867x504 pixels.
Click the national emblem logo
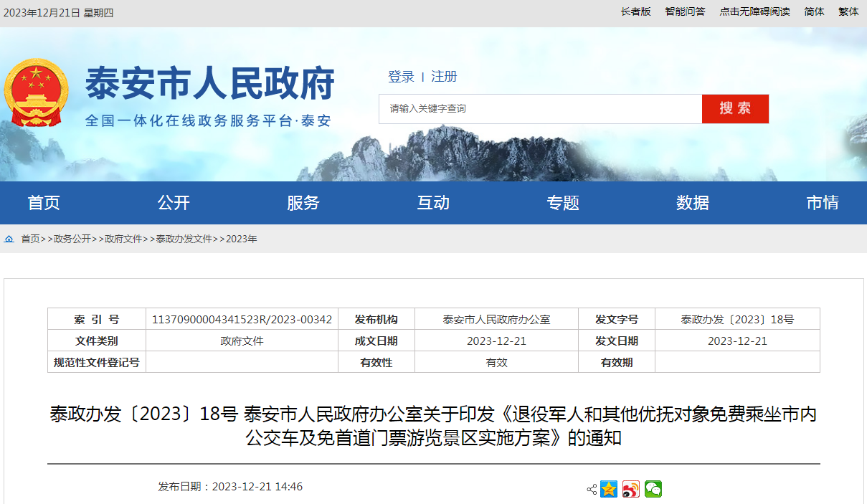(x=37, y=93)
